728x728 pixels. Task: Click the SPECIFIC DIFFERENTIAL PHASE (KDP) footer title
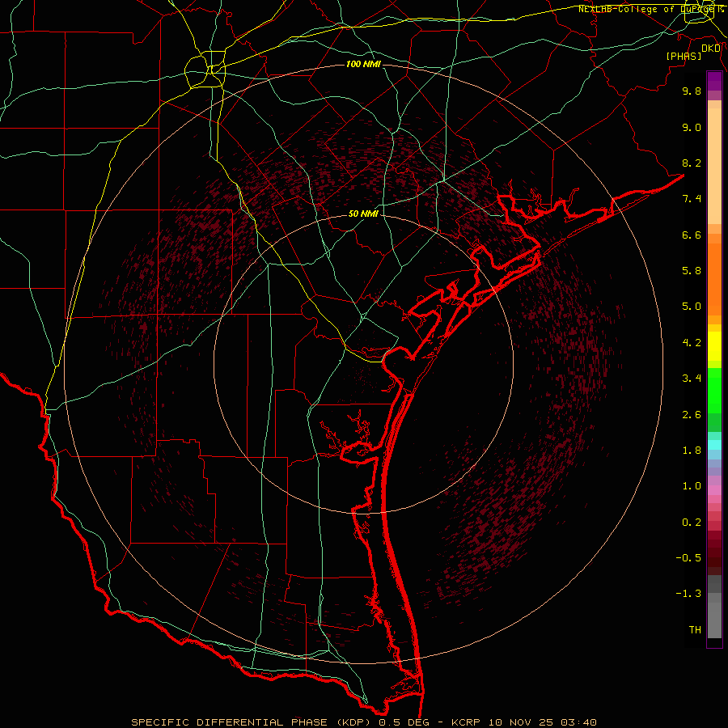point(252,722)
